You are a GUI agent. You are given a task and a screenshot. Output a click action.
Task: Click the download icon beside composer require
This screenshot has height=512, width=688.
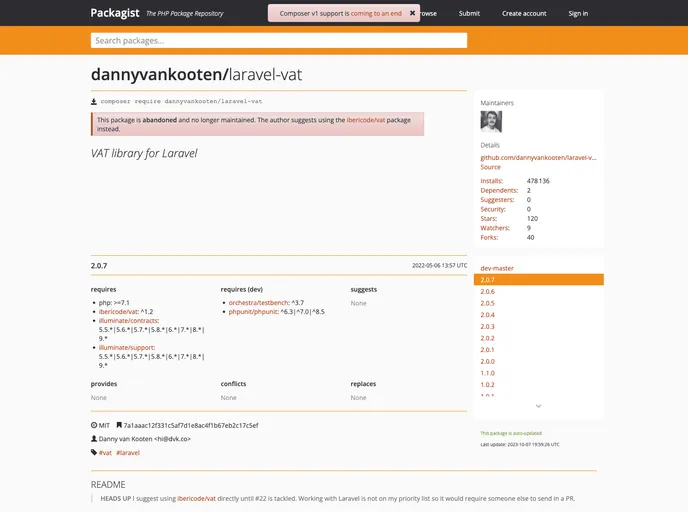point(94,101)
